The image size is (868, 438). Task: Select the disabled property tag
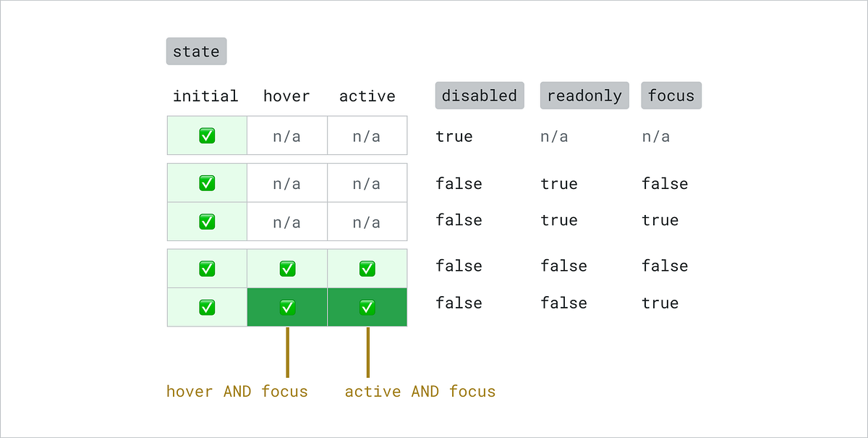[480, 96]
